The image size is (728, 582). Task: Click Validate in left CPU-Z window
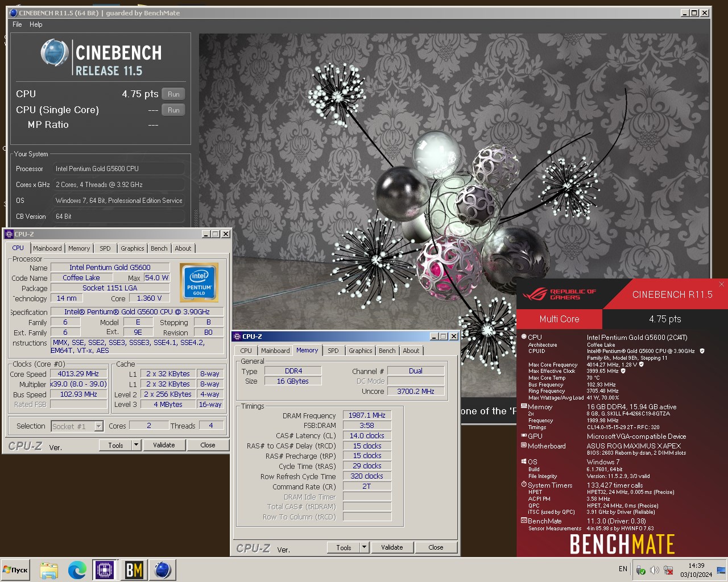tap(164, 445)
